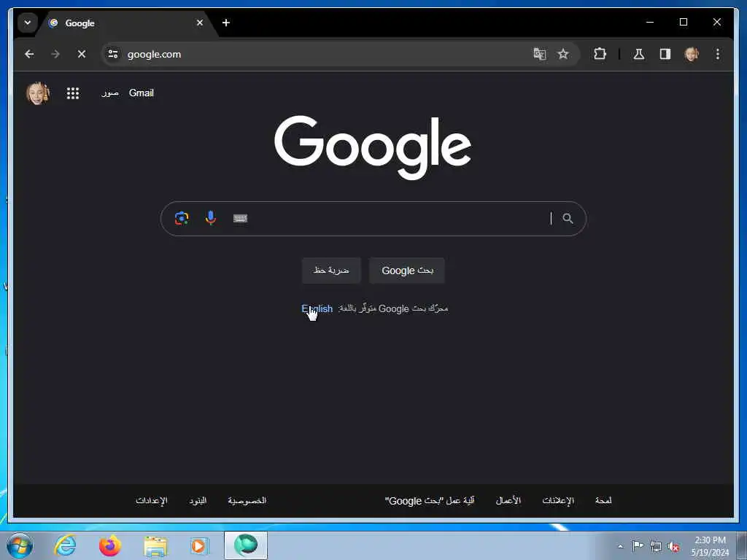Viewport: 747px width, 560px height.
Task: Click the active browser taskbar button
Action: (246, 545)
